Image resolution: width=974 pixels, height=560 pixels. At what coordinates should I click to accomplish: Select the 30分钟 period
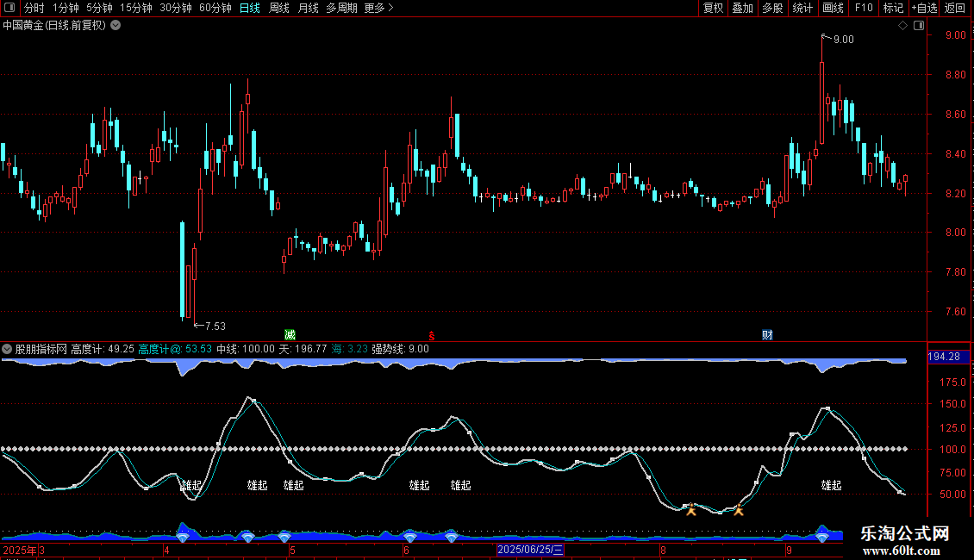176,8
